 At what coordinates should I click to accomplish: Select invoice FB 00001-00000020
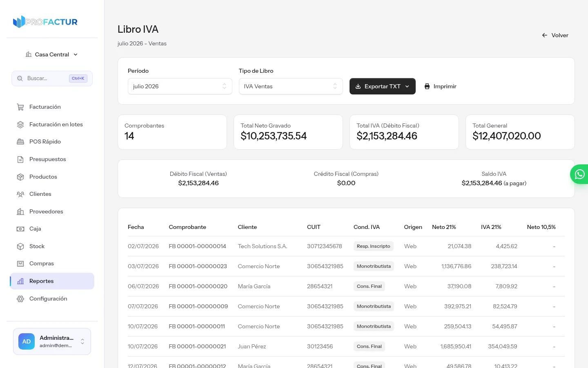(198, 286)
